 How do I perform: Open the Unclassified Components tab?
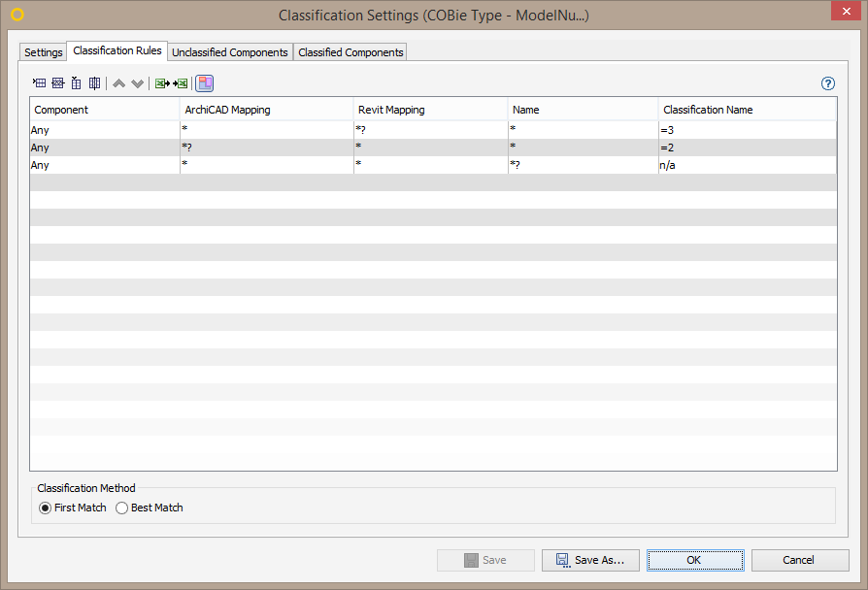229,51
